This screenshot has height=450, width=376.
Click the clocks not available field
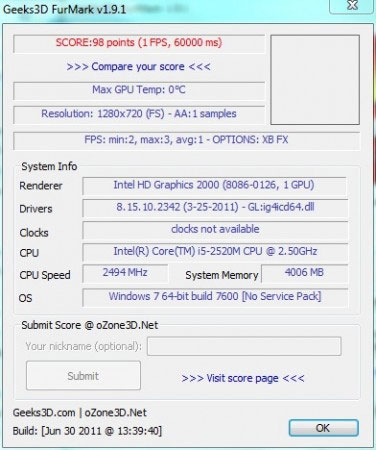[x=215, y=230]
